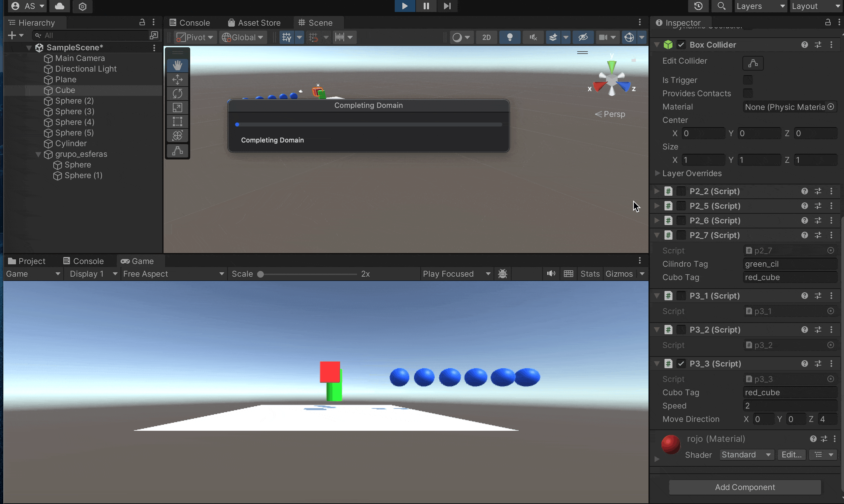Switch to the Asset Store tab

coord(254,23)
